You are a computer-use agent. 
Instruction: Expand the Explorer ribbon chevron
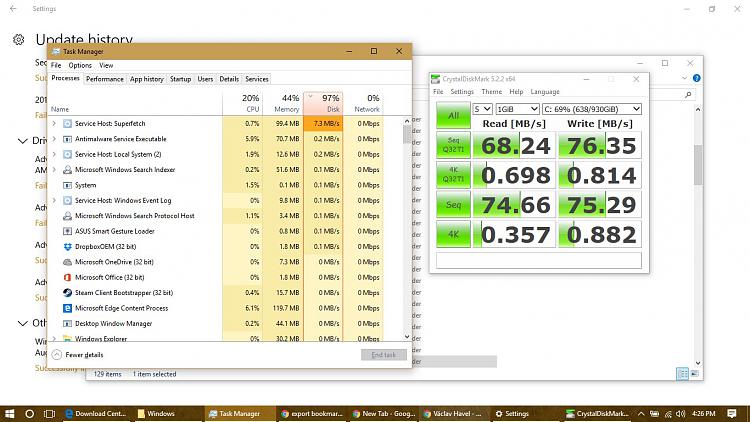[684, 78]
